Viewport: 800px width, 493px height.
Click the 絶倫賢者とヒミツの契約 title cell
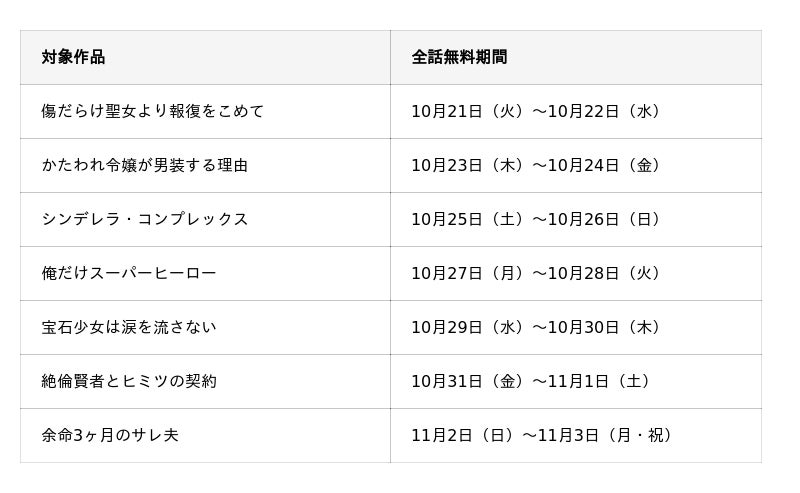[x=129, y=381]
